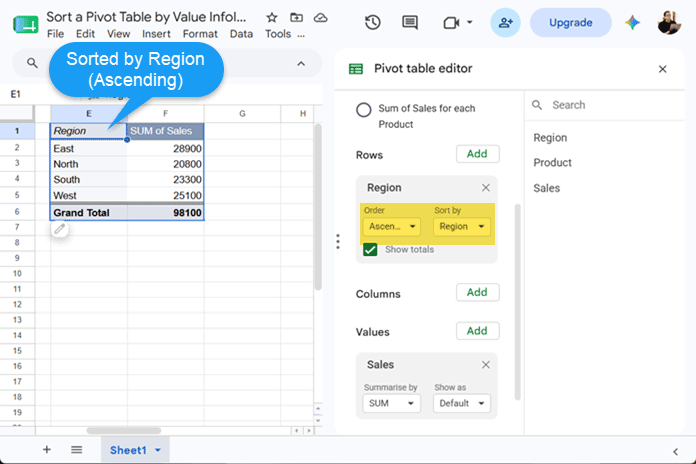This screenshot has width=696, height=464.
Task: Remove the Sales value field
Action: [x=486, y=365]
